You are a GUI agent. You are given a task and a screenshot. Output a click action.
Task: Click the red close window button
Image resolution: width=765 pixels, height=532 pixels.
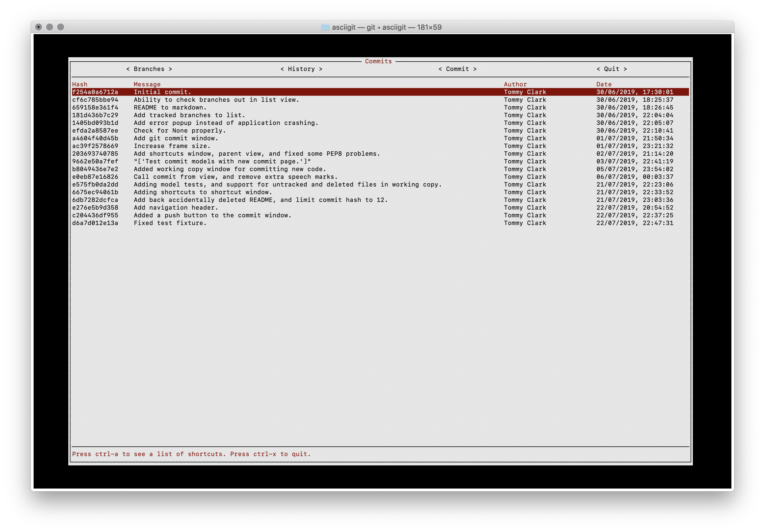[x=39, y=27]
